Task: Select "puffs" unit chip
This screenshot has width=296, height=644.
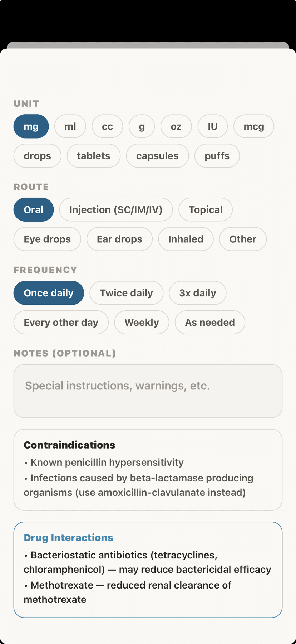Action: tap(217, 156)
